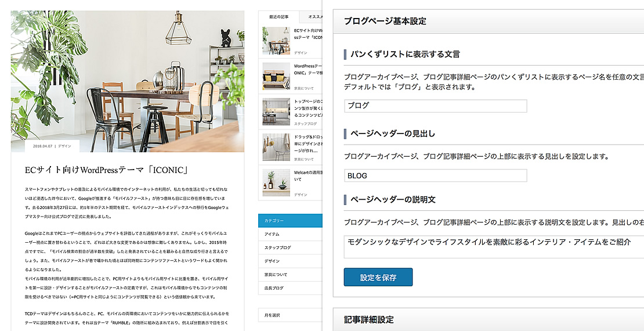Click the date 2018.04.07 on the article
This screenshot has width=644, height=331.
coord(44,146)
